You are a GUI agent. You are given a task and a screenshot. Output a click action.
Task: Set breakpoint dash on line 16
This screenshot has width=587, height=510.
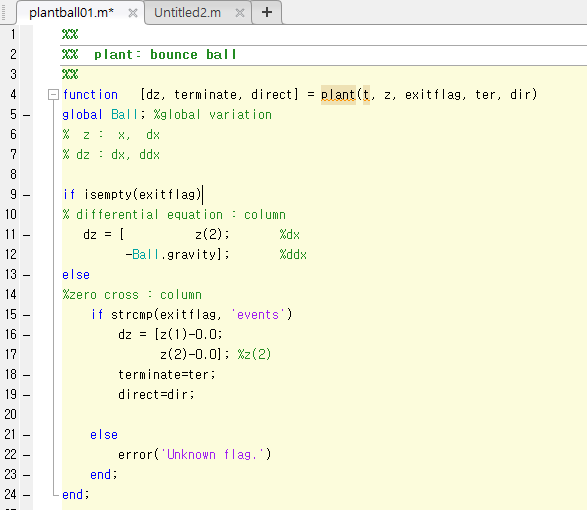[x=26, y=335]
